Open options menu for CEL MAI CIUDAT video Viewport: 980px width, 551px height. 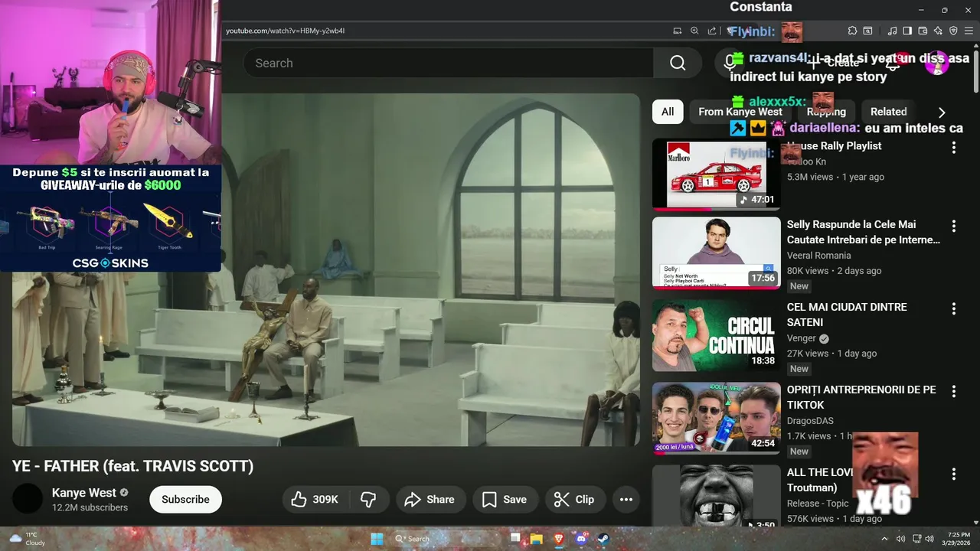(x=954, y=308)
